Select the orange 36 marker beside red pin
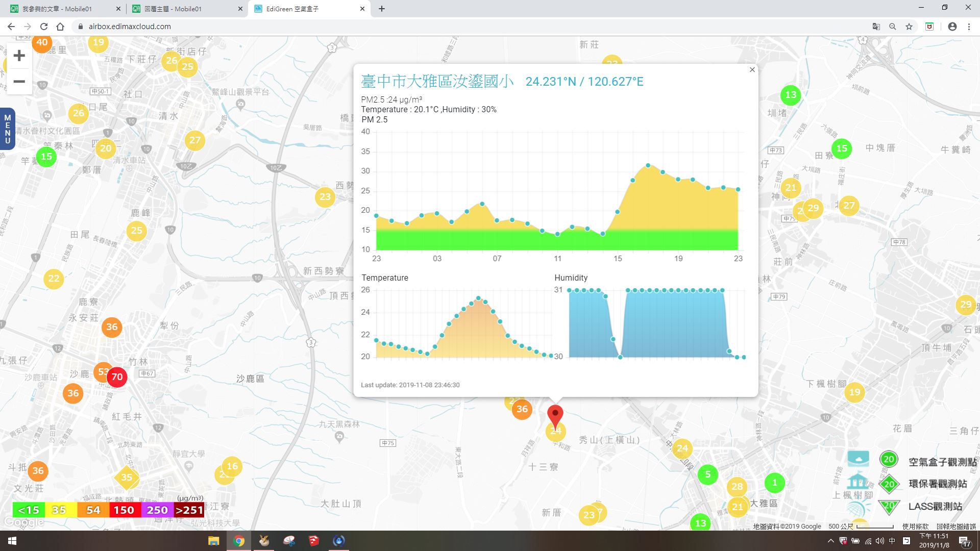The image size is (980, 551). [522, 409]
